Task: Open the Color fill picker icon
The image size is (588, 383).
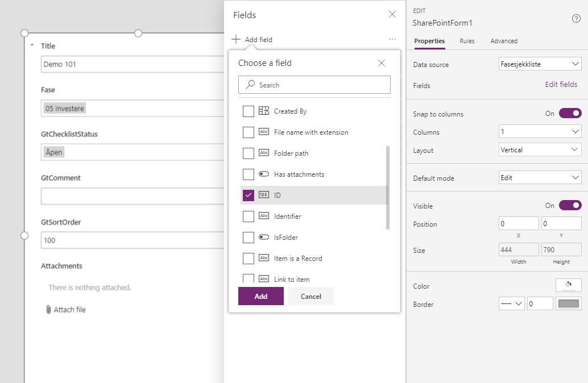Action: tap(568, 285)
